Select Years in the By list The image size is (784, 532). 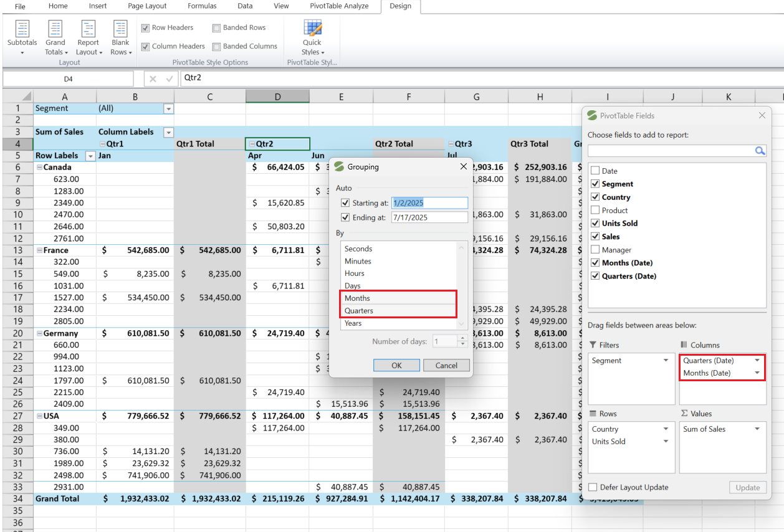click(399, 323)
